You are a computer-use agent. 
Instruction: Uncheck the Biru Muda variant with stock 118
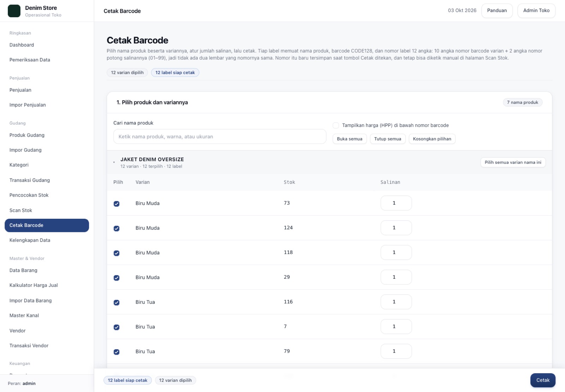tap(117, 253)
